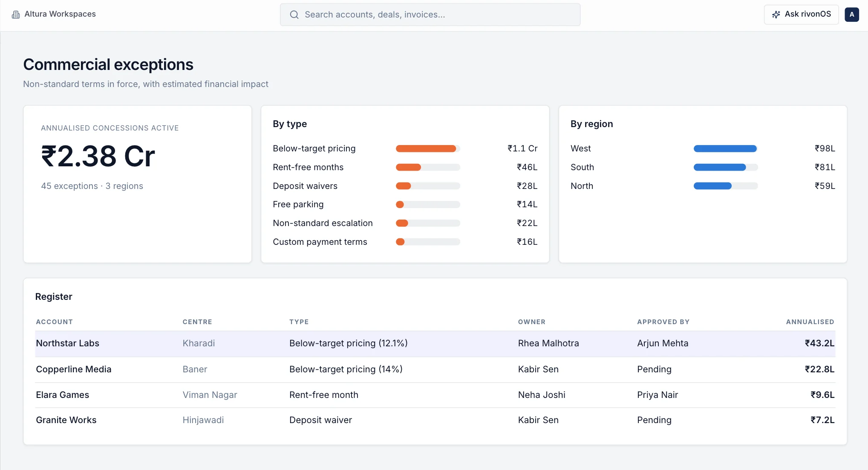Click the ₹22.8L annualised value
This screenshot has width=868, height=470.
tap(819, 369)
